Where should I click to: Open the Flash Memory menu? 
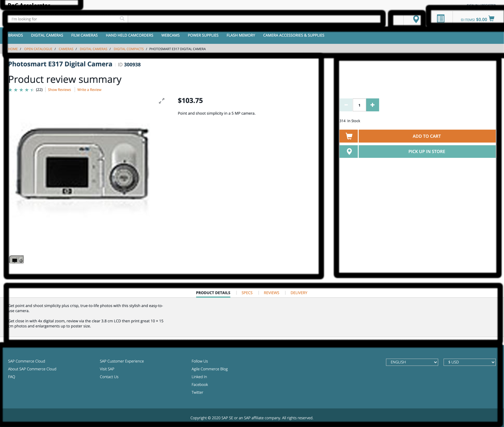pos(241,35)
